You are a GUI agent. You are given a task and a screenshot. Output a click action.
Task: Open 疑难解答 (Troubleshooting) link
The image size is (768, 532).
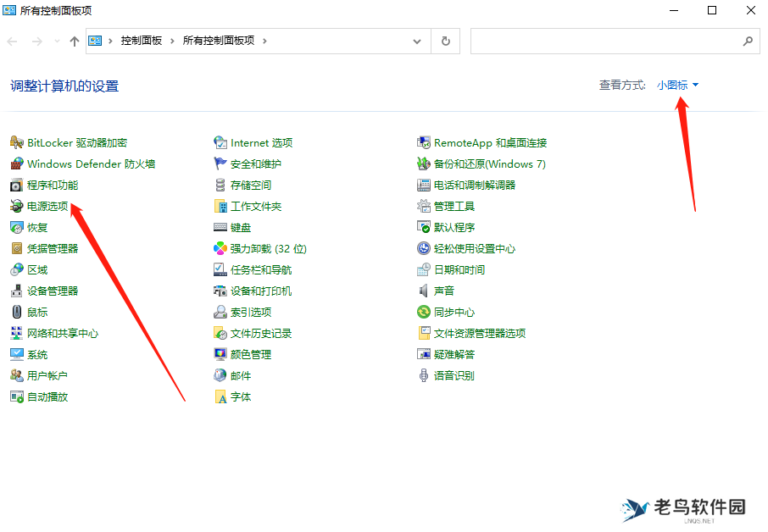(448, 354)
